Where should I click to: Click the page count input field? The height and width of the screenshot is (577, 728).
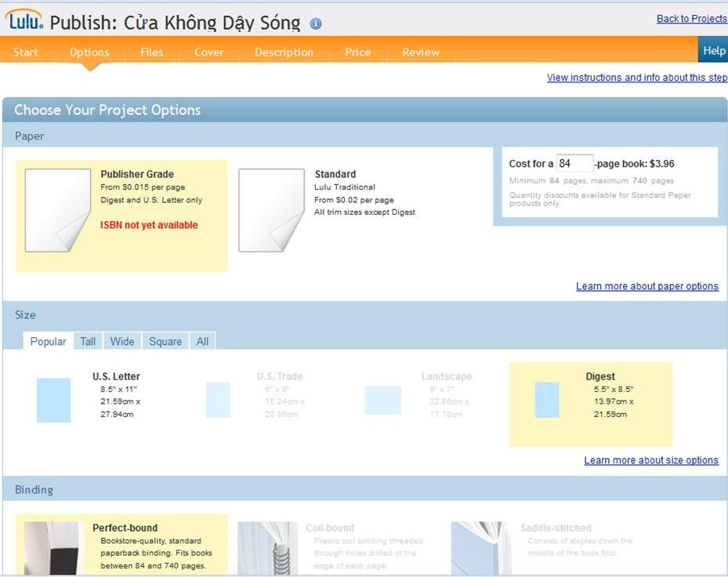pos(574,164)
